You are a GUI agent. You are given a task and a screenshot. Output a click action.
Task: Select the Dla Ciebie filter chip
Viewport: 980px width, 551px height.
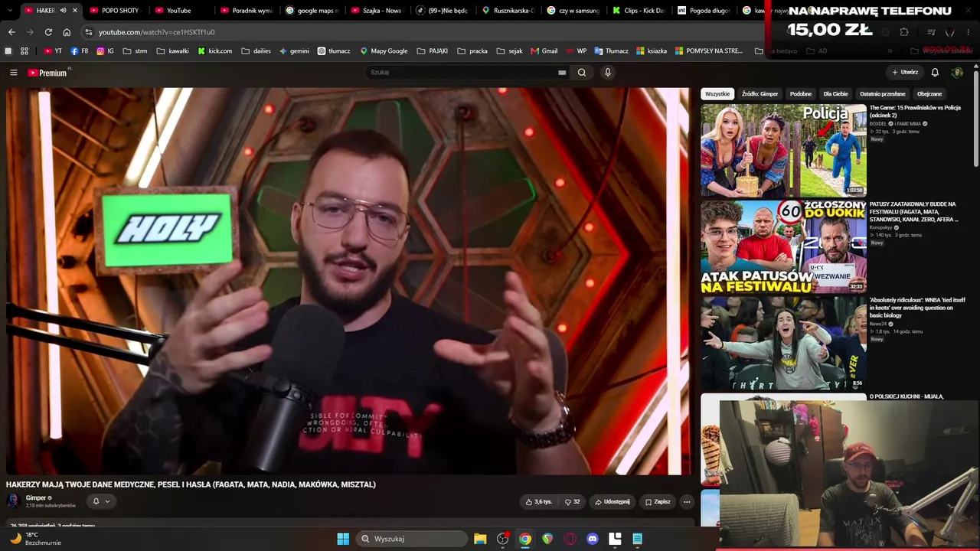tap(835, 94)
